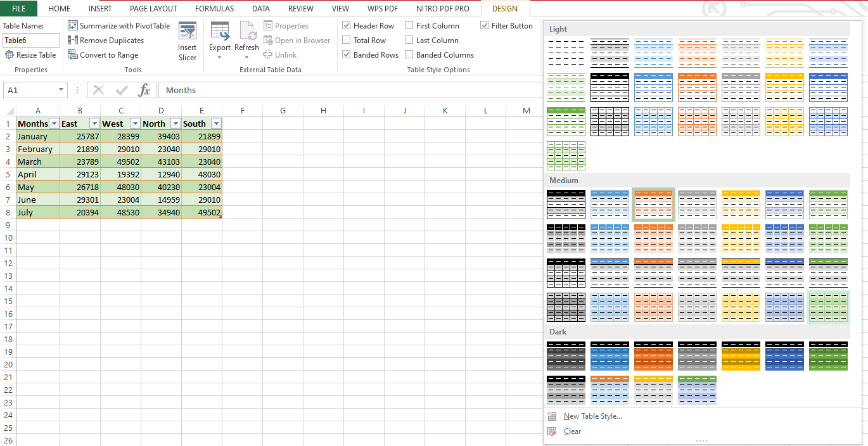
Task: Enable First Column formatting
Action: point(409,25)
